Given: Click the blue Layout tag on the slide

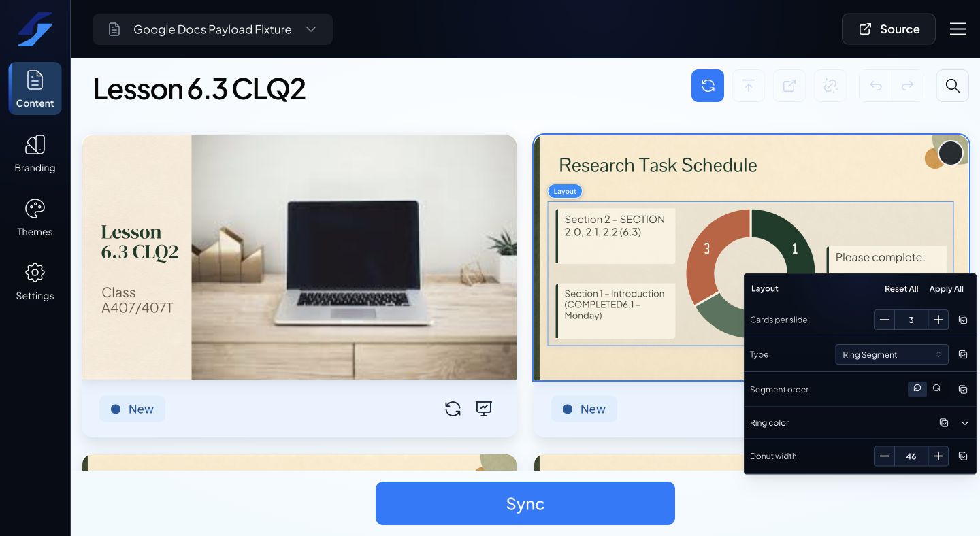Looking at the screenshot, I should point(565,191).
